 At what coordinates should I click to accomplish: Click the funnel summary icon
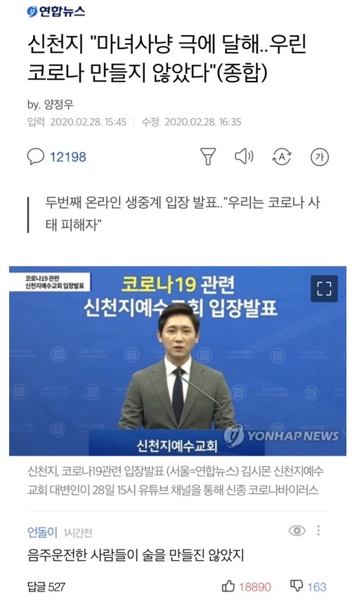coord(208,157)
